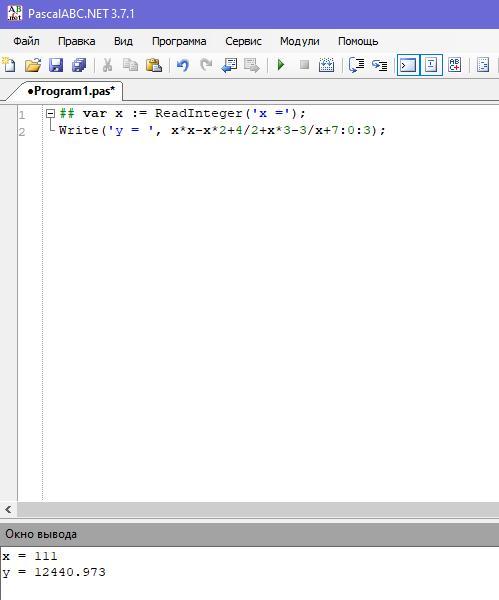Viewport: 499px width, 600px height.
Task: Click the Stop program square icon
Action: pos(304,65)
